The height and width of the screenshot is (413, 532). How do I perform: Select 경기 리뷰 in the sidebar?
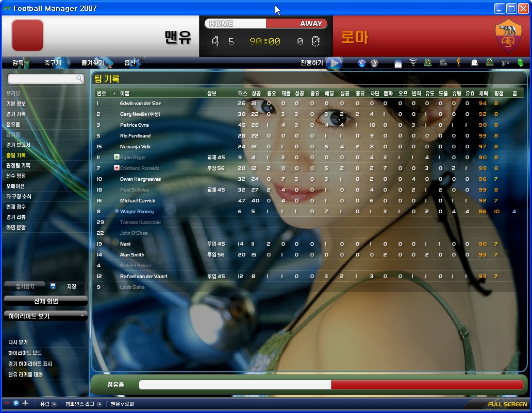[16, 217]
